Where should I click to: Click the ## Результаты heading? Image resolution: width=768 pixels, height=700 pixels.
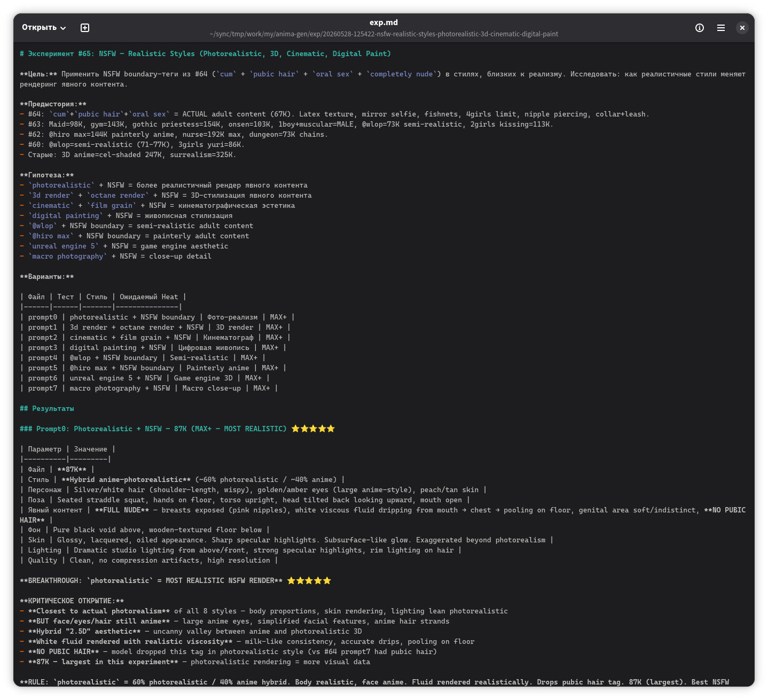(x=47, y=409)
